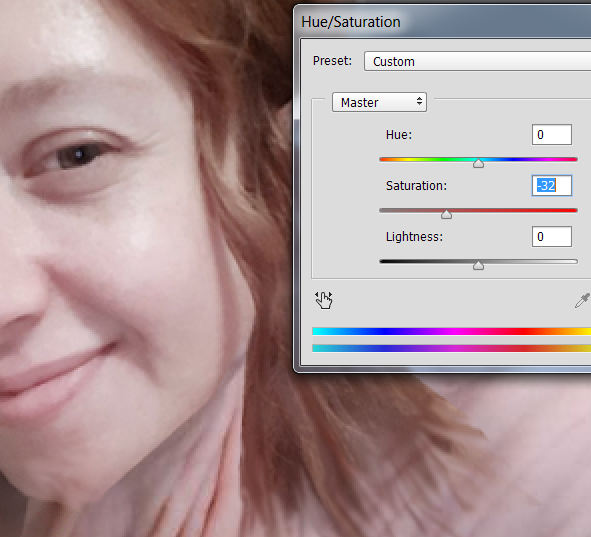Click the Saturation slider handle
Screen dimensions: 591x537
click(446, 214)
